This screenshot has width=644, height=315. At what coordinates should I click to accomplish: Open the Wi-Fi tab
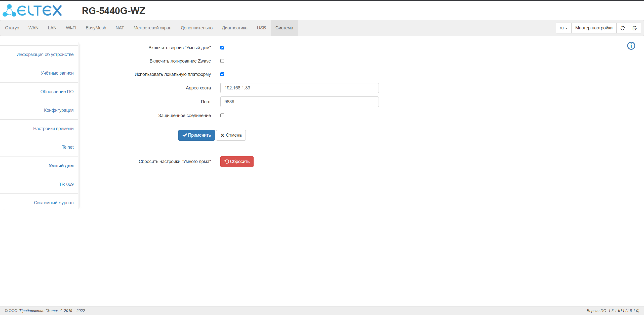[71, 28]
